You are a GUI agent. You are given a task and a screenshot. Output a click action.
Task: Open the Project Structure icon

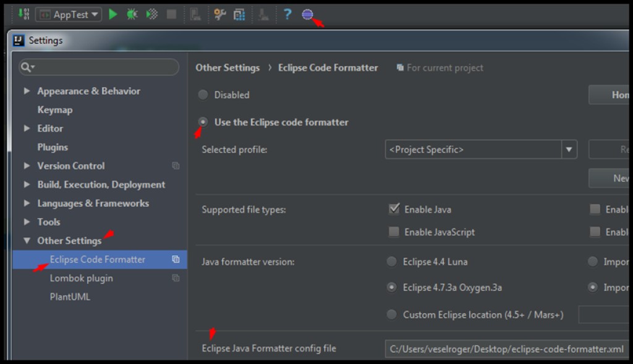pos(239,14)
